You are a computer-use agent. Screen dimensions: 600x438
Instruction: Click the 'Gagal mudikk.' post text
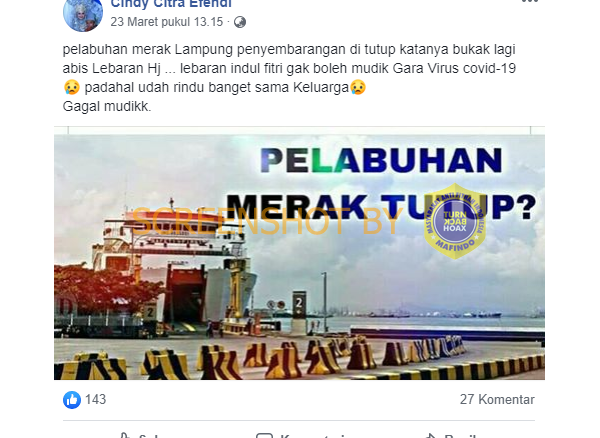[x=107, y=106]
